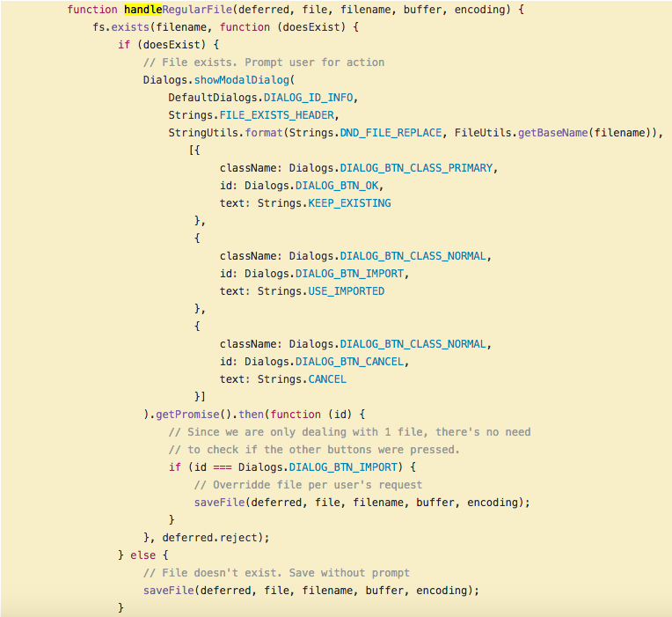Click 'DIALOG_BTN_IMPORT' in the id property line

(x=350, y=274)
